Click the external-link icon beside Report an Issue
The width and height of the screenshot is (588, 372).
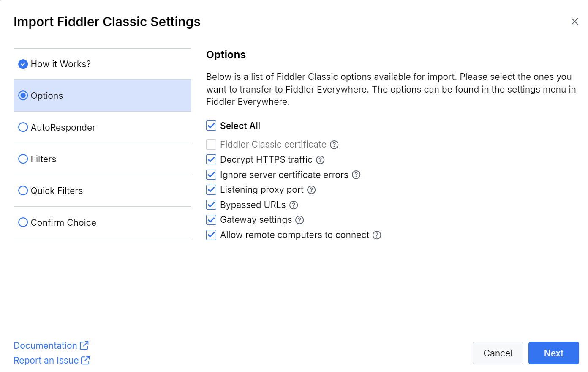[x=86, y=360]
